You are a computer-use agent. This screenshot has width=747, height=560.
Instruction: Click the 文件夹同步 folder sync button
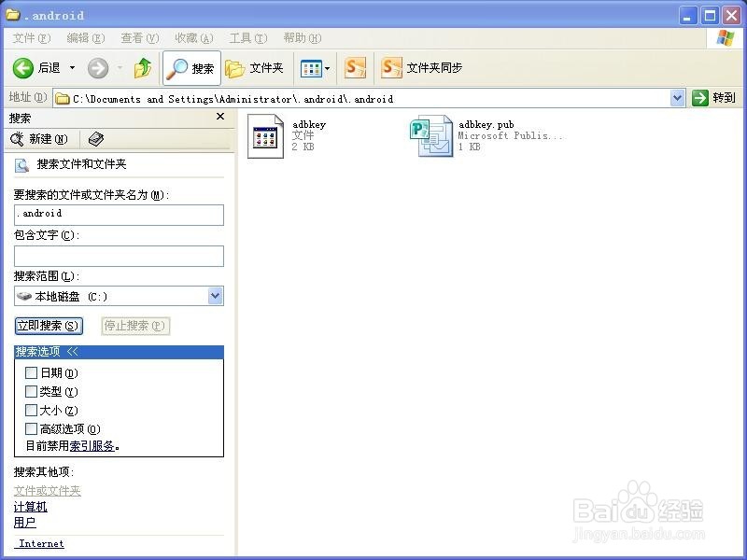422,68
